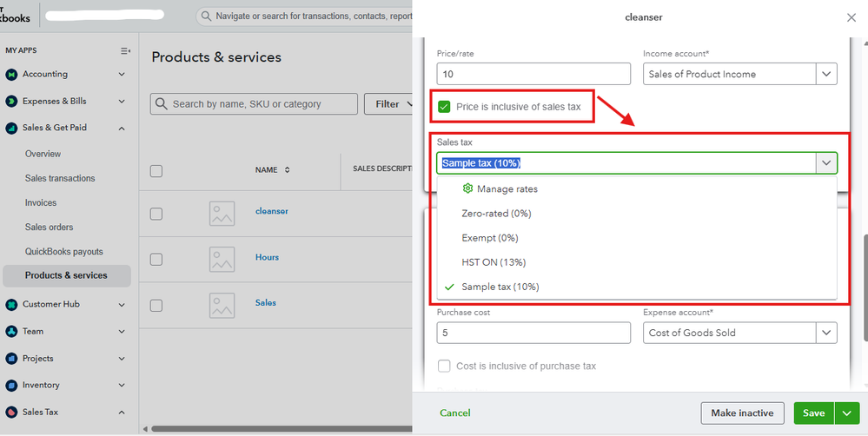Screen dimensions: 868x436
Task: Toggle the Sales tax dropdown arrow
Action: pyautogui.click(x=826, y=163)
